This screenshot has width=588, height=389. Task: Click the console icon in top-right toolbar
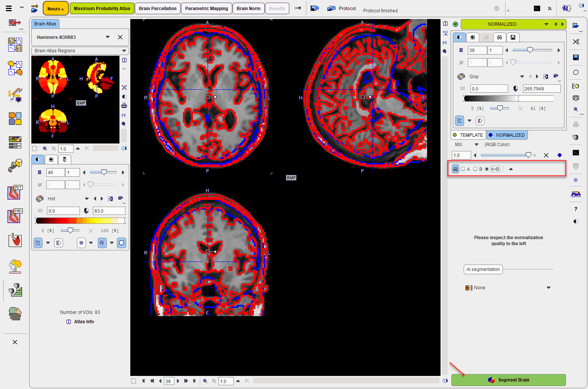[537, 8]
